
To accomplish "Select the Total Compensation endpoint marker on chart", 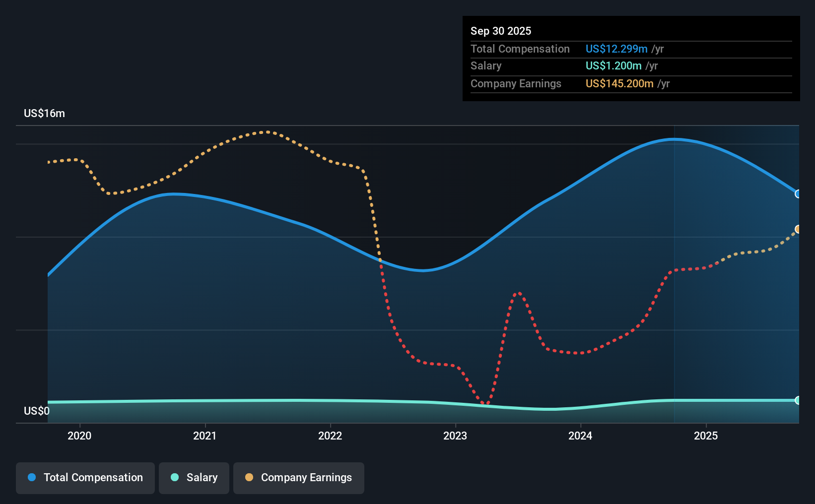I will point(798,194).
